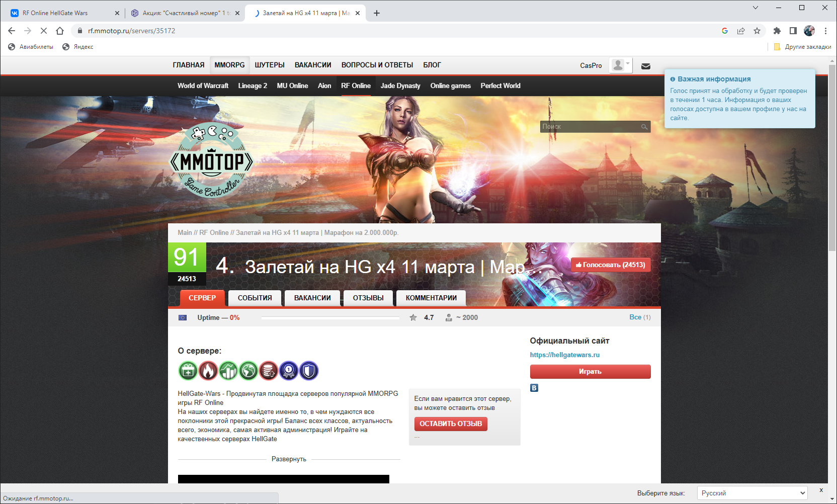Open the language selector Русский
Screen dimensions: 837x504
[752, 493]
